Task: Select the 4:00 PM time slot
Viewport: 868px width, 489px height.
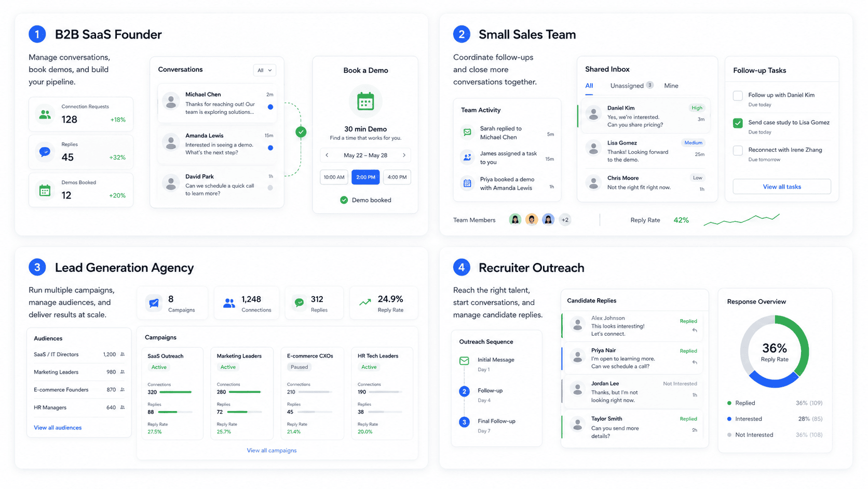Action: pos(397,177)
